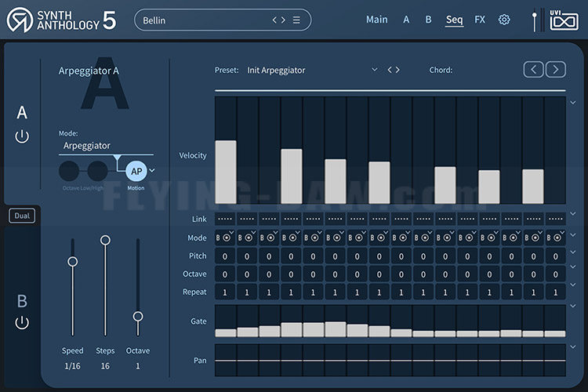Select the Arpeggiator mode field
Viewport: 588px width, 392px height.
106,146
